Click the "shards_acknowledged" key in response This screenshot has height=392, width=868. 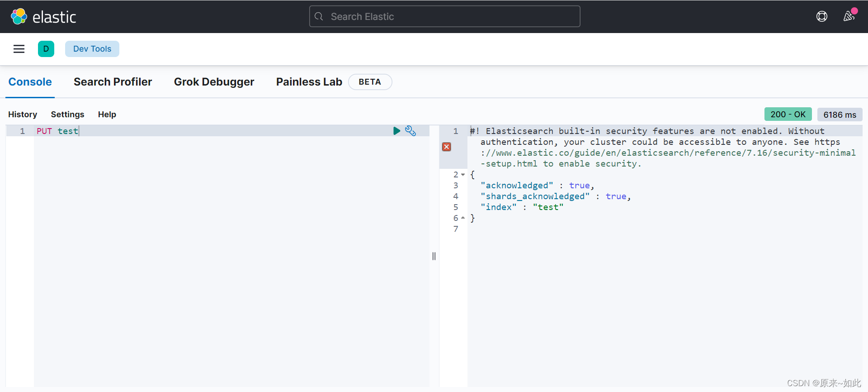(x=535, y=196)
